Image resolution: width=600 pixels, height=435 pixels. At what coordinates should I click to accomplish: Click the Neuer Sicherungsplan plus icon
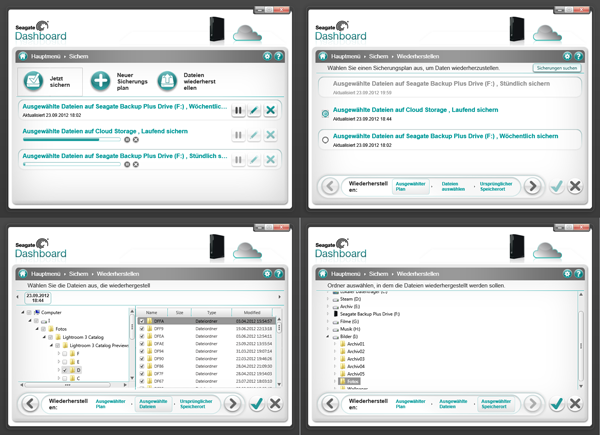click(x=100, y=81)
